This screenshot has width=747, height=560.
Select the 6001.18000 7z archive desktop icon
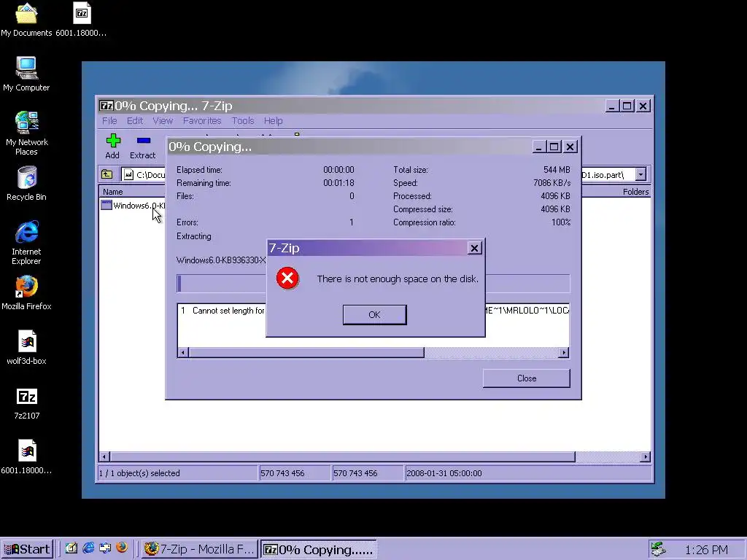pyautogui.click(x=81, y=19)
